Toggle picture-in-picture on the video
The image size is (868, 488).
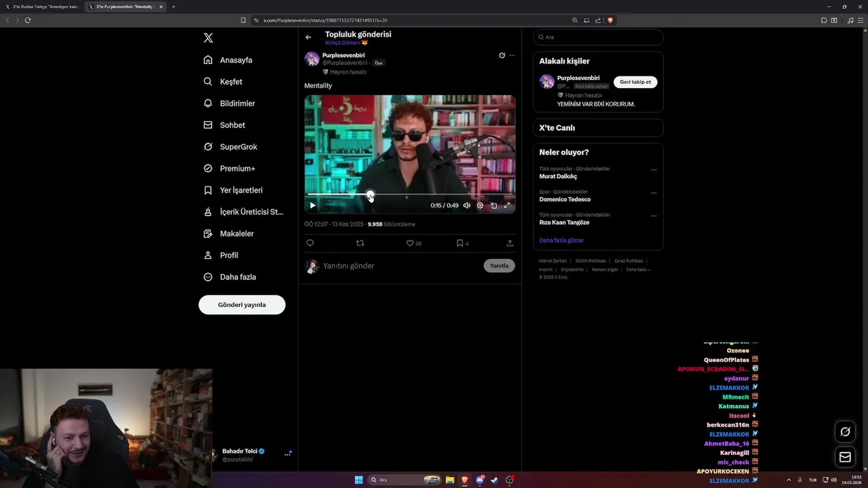tap(494, 205)
